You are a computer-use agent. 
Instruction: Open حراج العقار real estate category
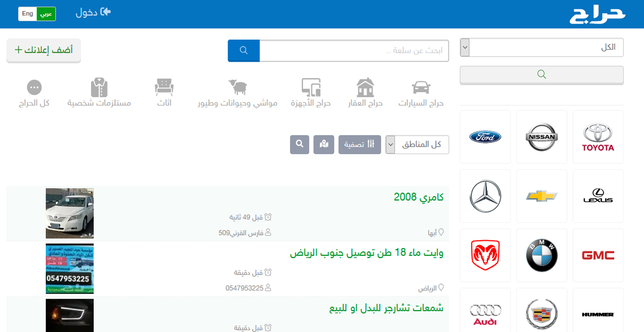365,93
